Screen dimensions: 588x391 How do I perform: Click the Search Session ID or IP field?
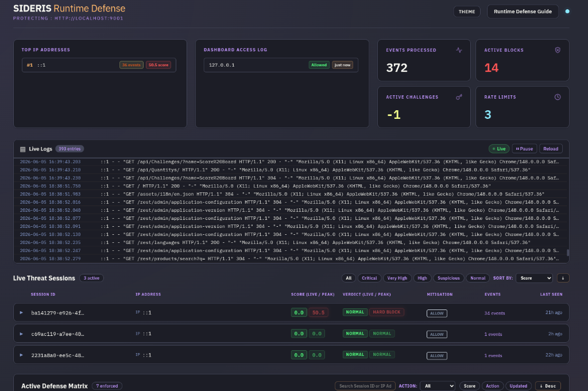pyautogui.click(x=365, y=386)
